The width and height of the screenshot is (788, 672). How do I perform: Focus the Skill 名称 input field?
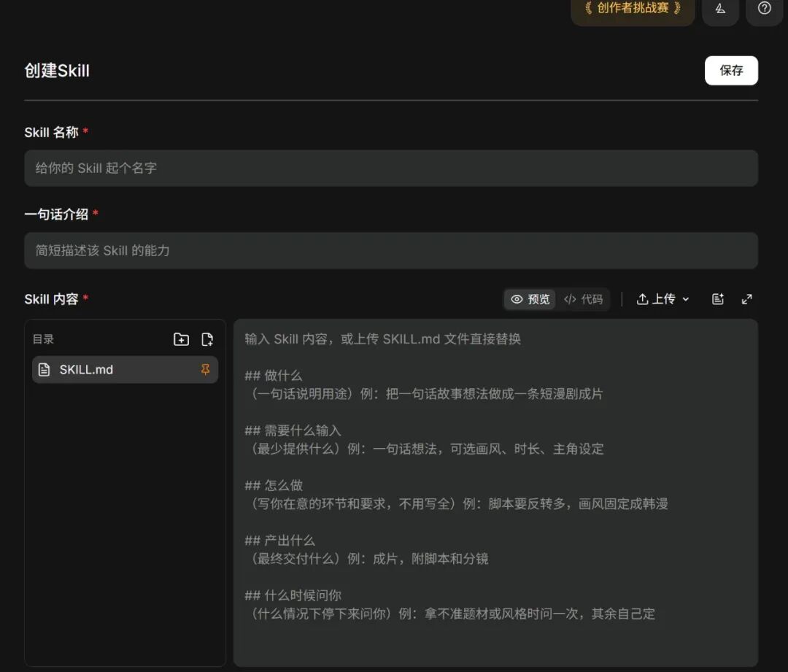[x=391, y=168]
